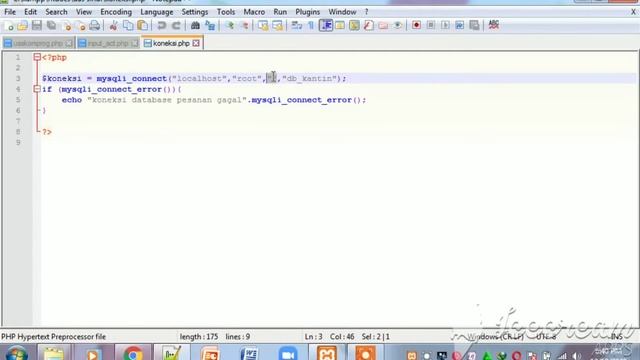The image size is (640, 360).
Task: Click the Zoom In toolbar icon
Action: coord(230,26)
